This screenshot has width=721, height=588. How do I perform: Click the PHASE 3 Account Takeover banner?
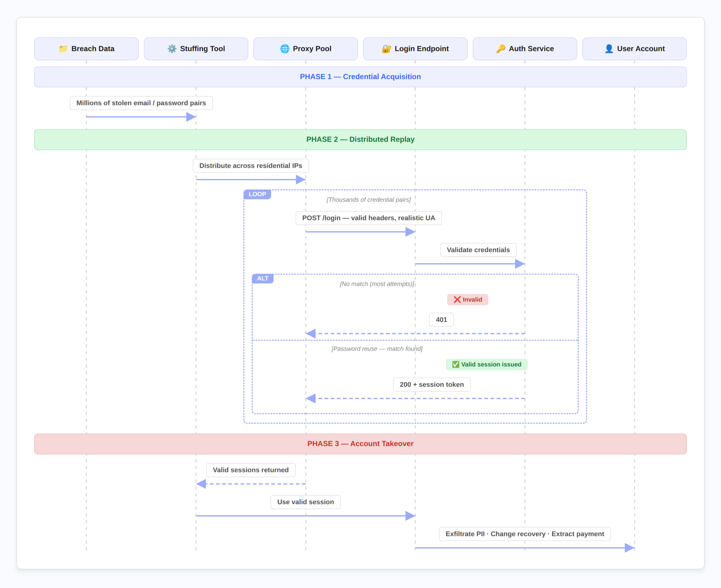[x=360, y=444]
